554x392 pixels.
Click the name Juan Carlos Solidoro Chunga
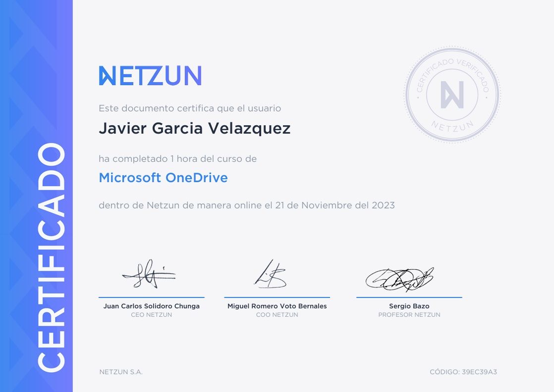tap(151, 306)
